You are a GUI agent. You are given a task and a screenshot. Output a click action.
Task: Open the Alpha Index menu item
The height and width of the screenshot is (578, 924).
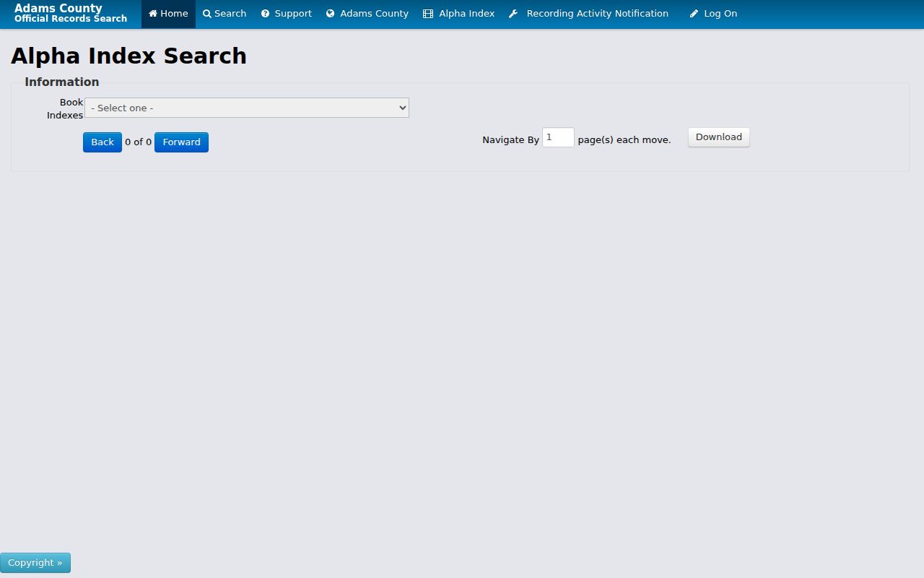coord(459,14)
